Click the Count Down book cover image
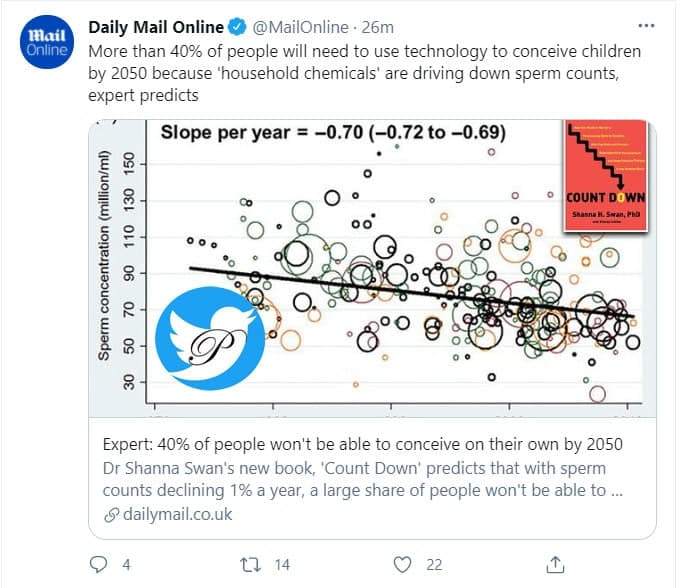 (x=605, y=175)
